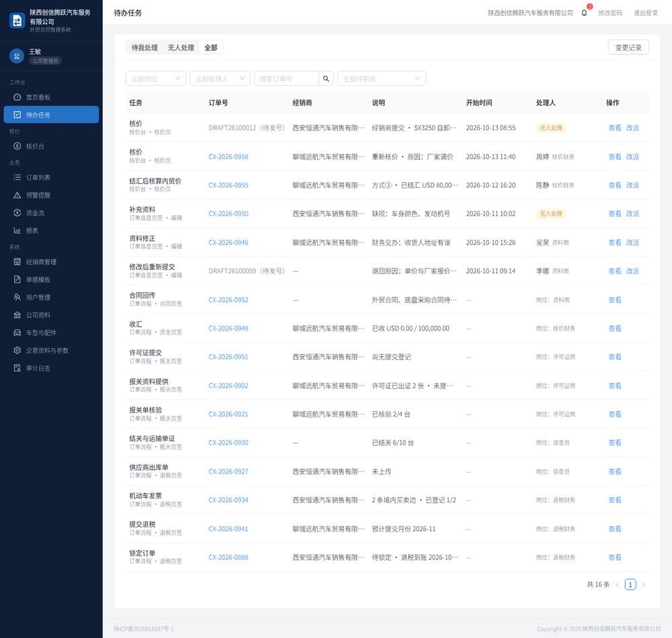Click the 变更记录 button
This screenshot has width=672, height=638.
(x=628, y=48)
